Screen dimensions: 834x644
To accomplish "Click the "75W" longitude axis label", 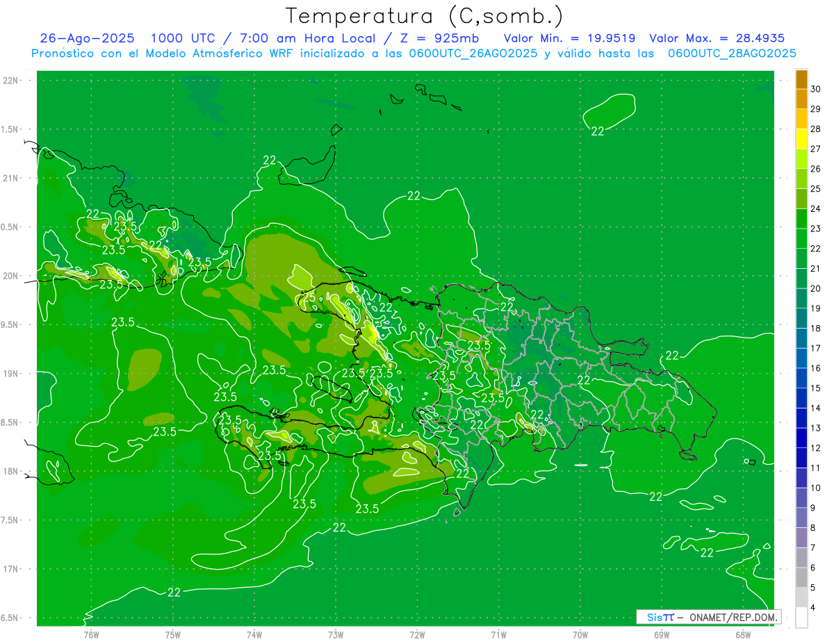I will [173, 635].
